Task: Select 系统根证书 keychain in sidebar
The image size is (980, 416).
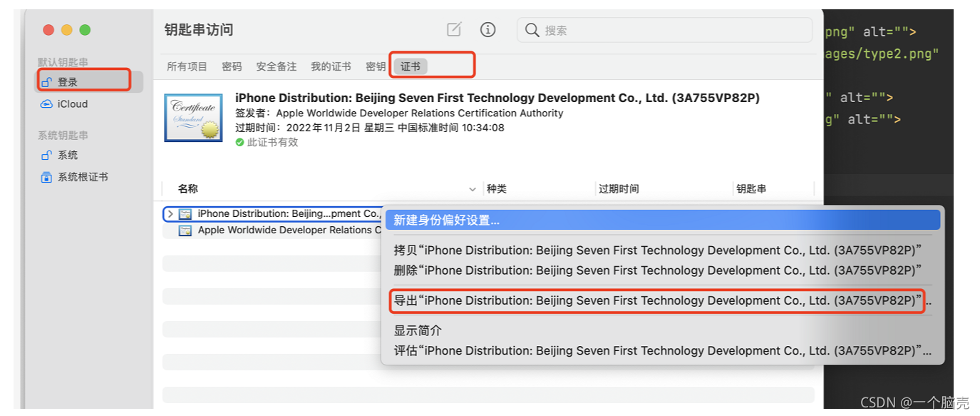Action: pyautogui.click(x=89, y=177)
